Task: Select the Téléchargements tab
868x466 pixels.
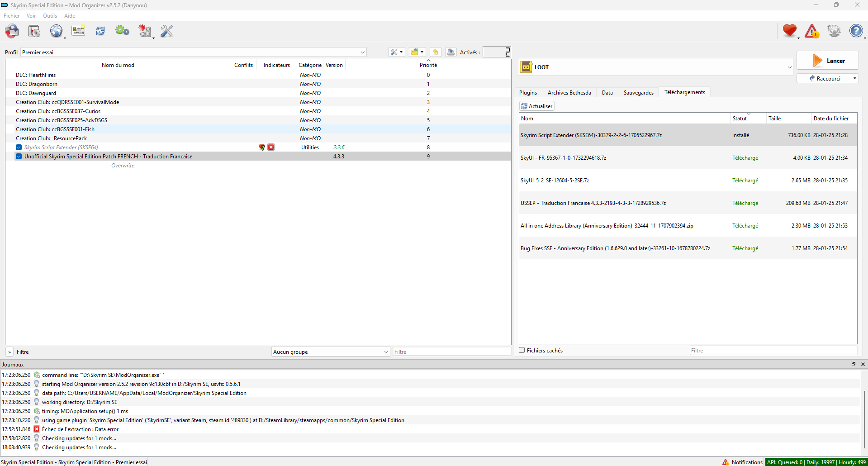Action: pos(684,92)
